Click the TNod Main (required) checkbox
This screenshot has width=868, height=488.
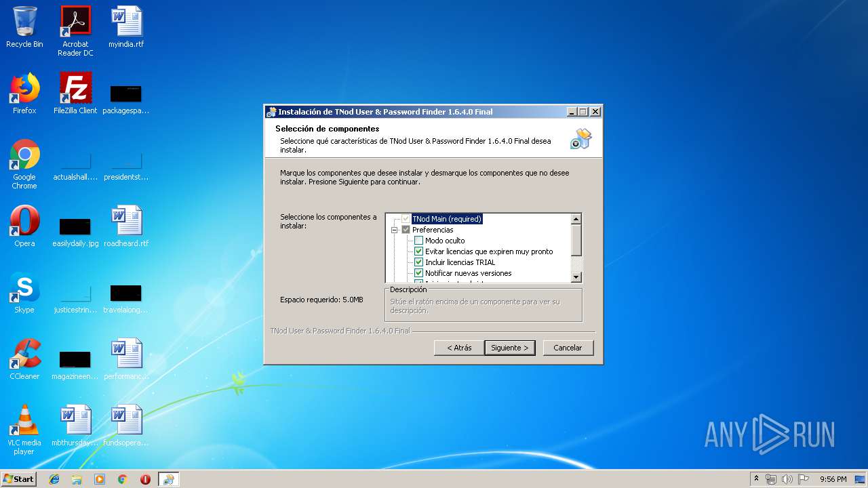406,219
